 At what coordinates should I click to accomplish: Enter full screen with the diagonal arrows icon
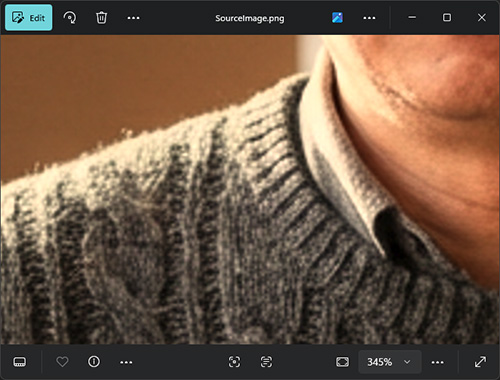(480, 362)
